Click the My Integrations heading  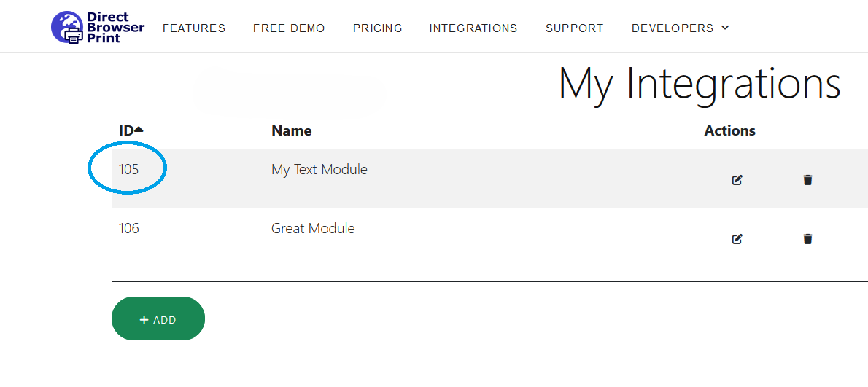coord(700,84)
